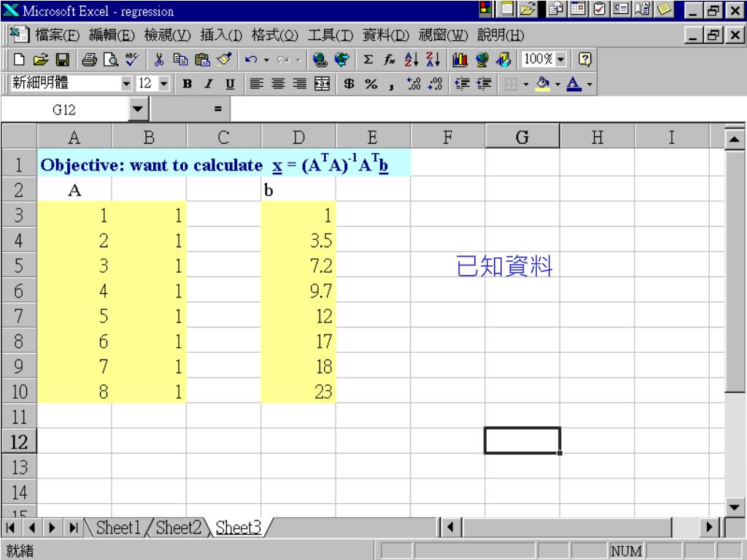Image resolution: width=747 pixels, height=560 pixels.
Task: Run the spelling check icon
Action: (132, 60)
